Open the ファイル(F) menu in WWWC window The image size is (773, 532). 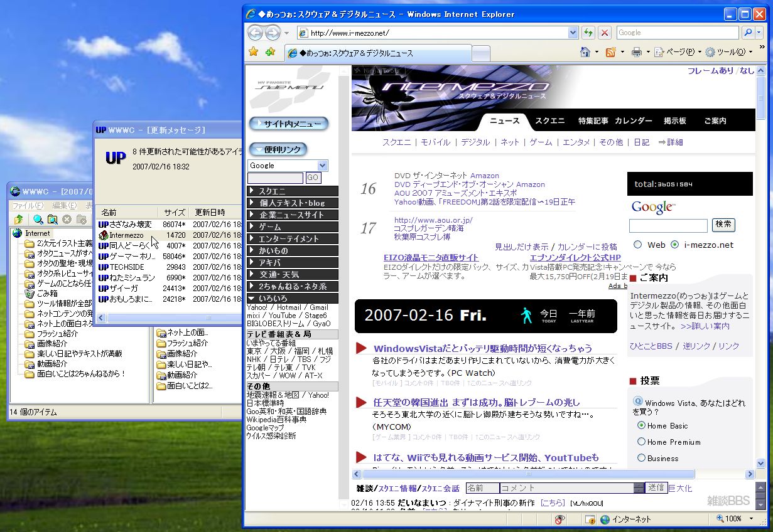click(x=28, y=206)
